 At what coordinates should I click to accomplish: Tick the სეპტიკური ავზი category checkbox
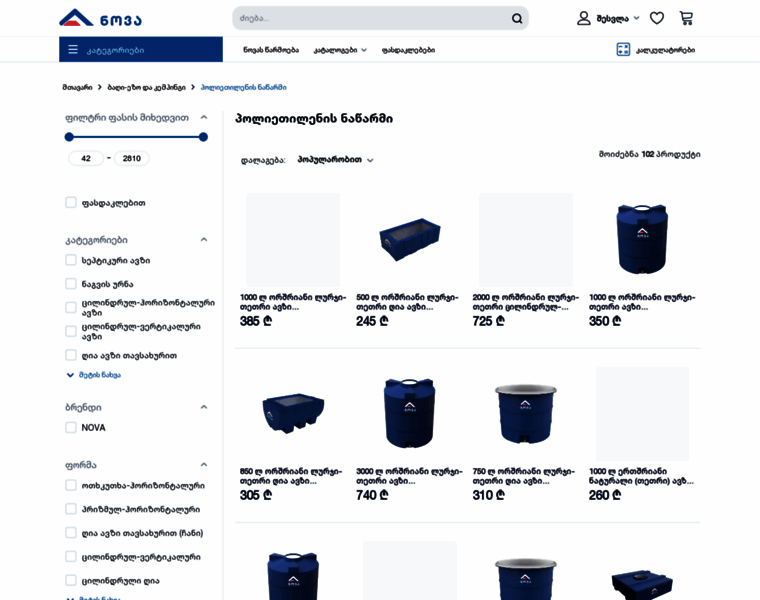click(71, 260)
